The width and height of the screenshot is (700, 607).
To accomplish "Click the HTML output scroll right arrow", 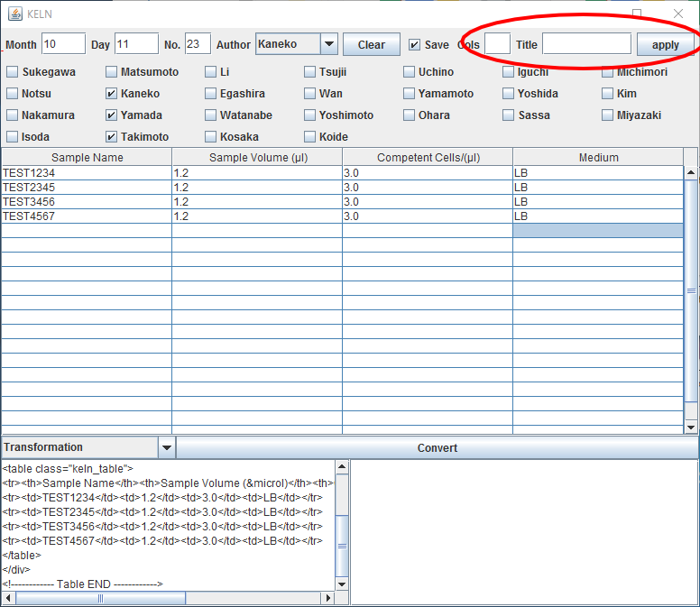I will coord(328,598).
